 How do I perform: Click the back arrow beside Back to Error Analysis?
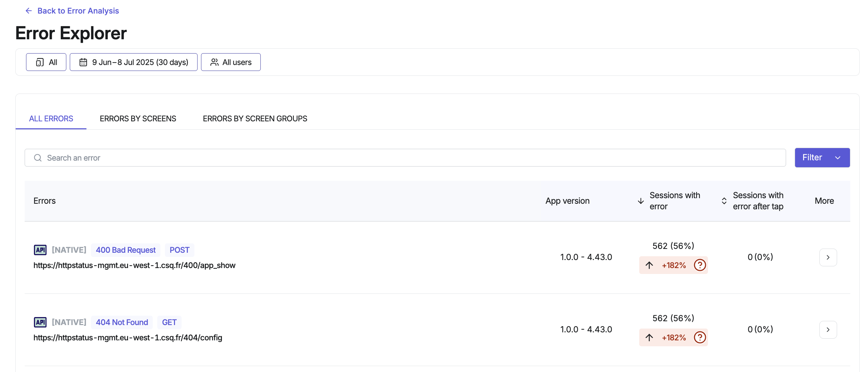28,11
